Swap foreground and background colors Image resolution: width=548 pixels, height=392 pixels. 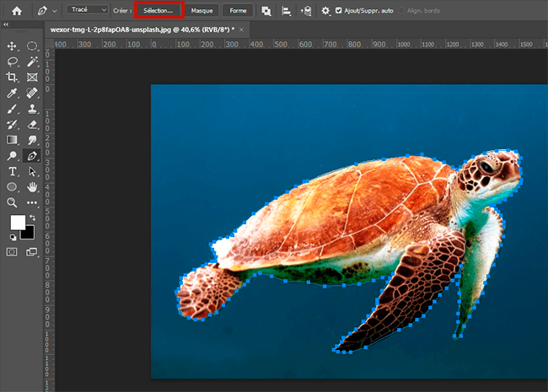pos(34,217)
